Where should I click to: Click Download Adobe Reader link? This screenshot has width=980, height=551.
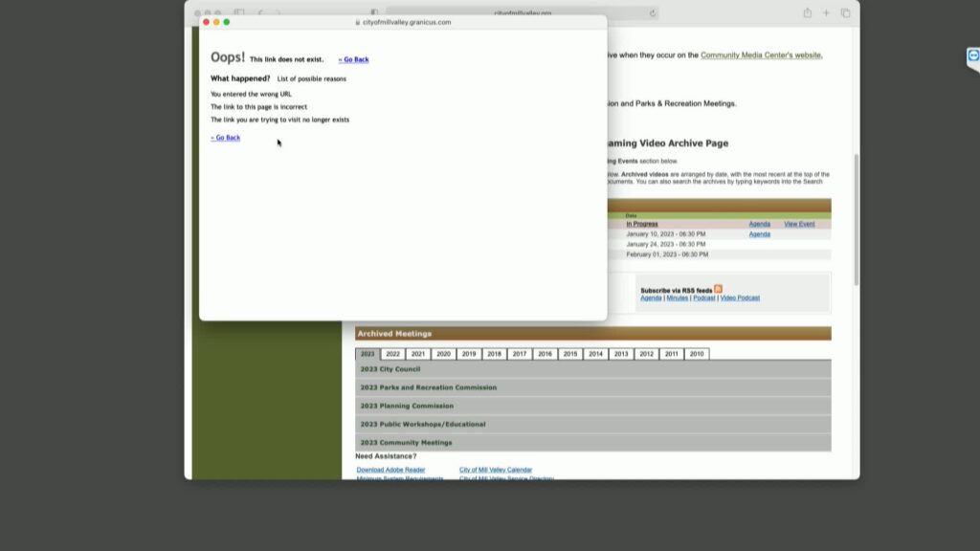point(390,470)
